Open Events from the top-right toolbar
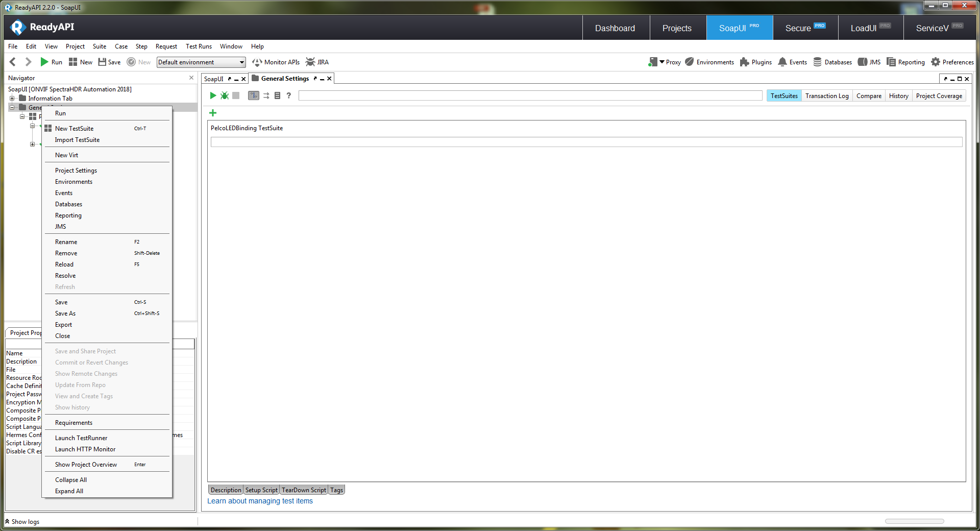980x531 pixels. coord(792,62)
